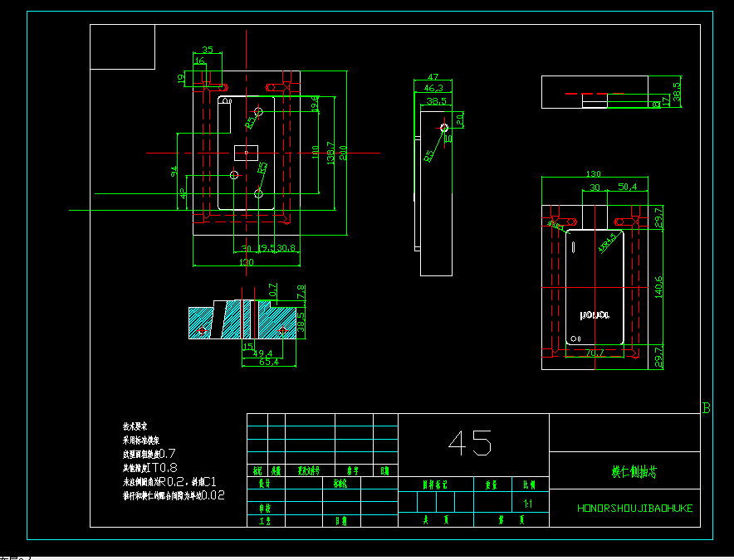
Task: Click the large "45" material text
Action: coord(470,443)
